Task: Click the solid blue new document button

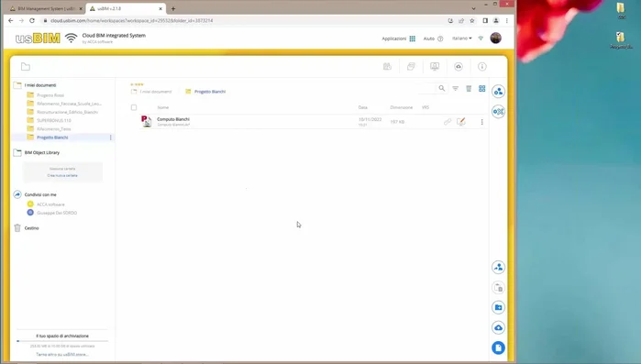Action: click(498, 348)
